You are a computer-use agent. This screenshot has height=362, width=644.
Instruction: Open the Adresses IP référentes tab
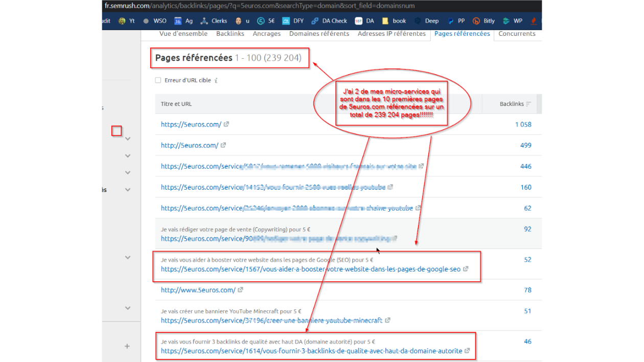[x=392, y=34]
